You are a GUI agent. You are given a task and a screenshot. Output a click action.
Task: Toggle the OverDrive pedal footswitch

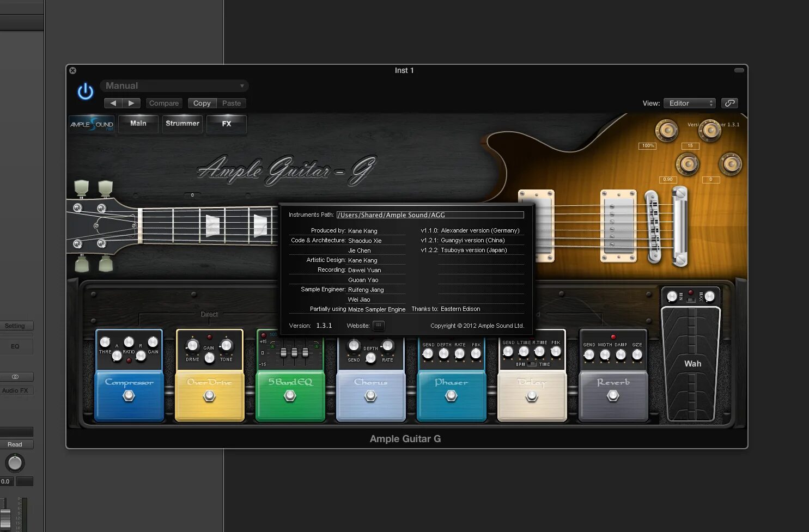click(x=209, y=396)
